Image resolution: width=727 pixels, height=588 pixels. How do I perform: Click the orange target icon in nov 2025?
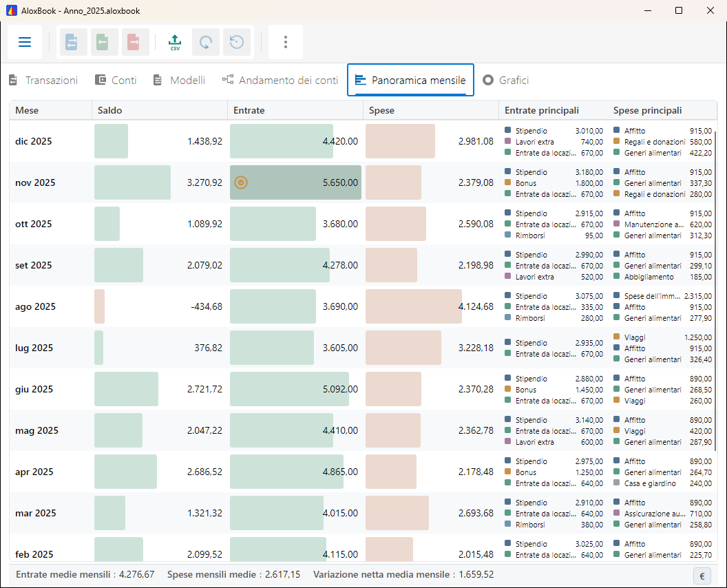(x=241, y=182)
